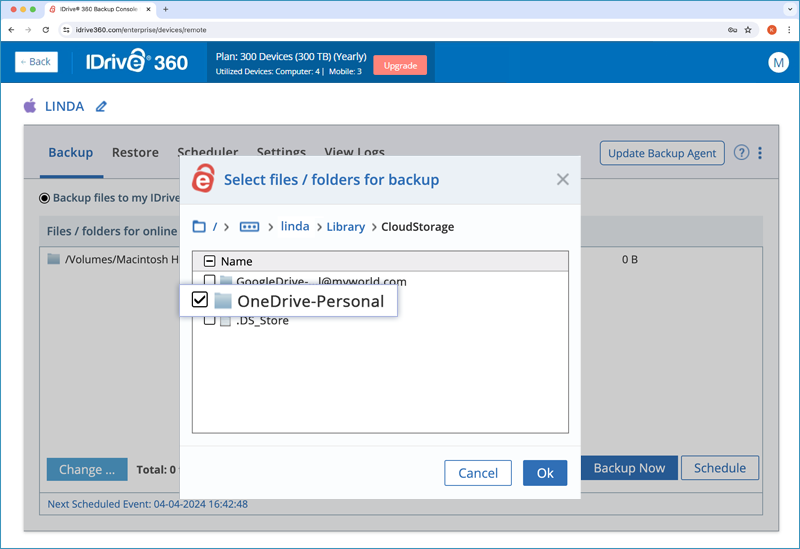The image size is (800, 549).
Task: Open the password key icon in address bar
Action: tap(732, 30)
